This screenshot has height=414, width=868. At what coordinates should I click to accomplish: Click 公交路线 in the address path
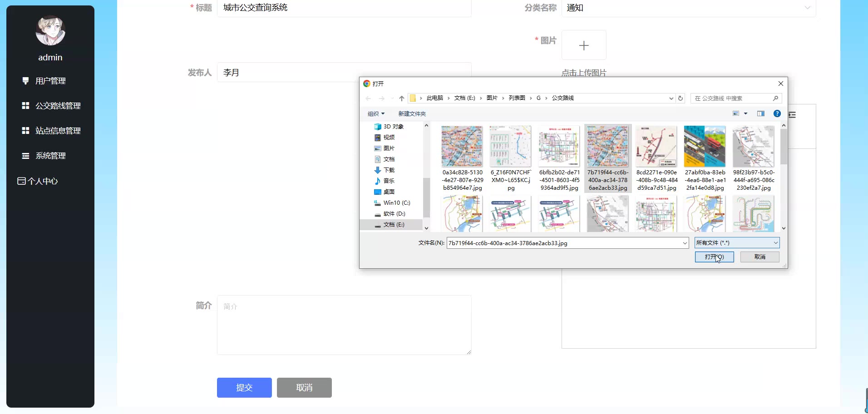point(563,98)
